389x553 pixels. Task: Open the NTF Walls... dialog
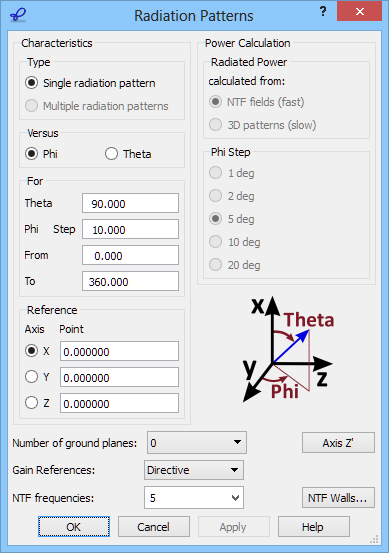(338, 498)
